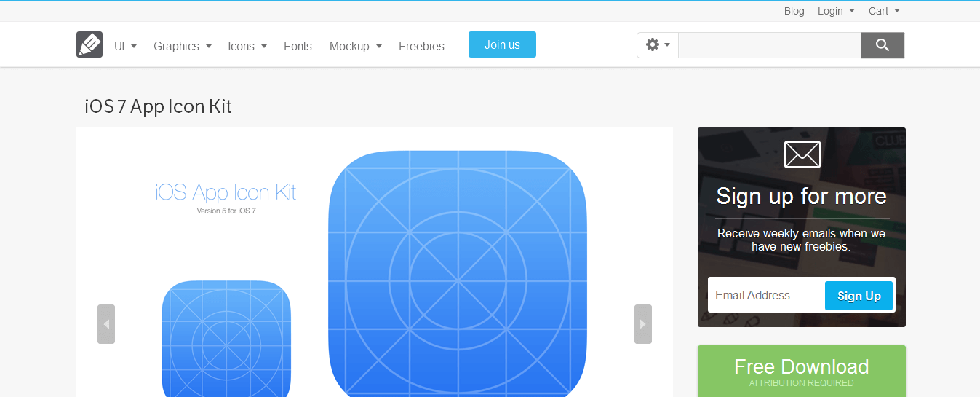Viewport: 980px width, 397px height.
Task: Click the "Sign up for more" text
Action: click(x=801, y=196)
